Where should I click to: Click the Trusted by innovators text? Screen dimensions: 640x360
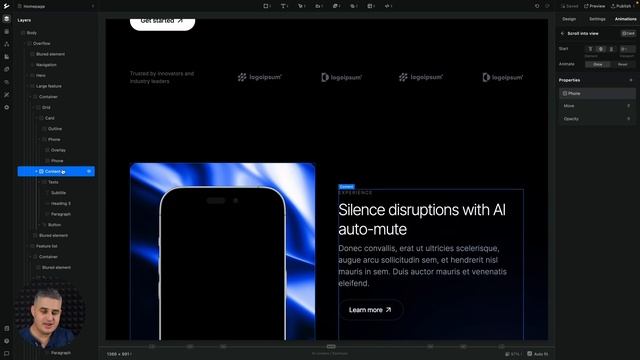[x=162, y=77]
